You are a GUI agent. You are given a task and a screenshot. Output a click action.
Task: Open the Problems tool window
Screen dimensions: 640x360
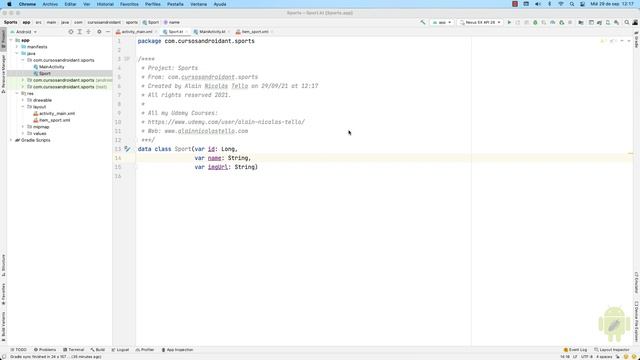[x=45, y=350]
